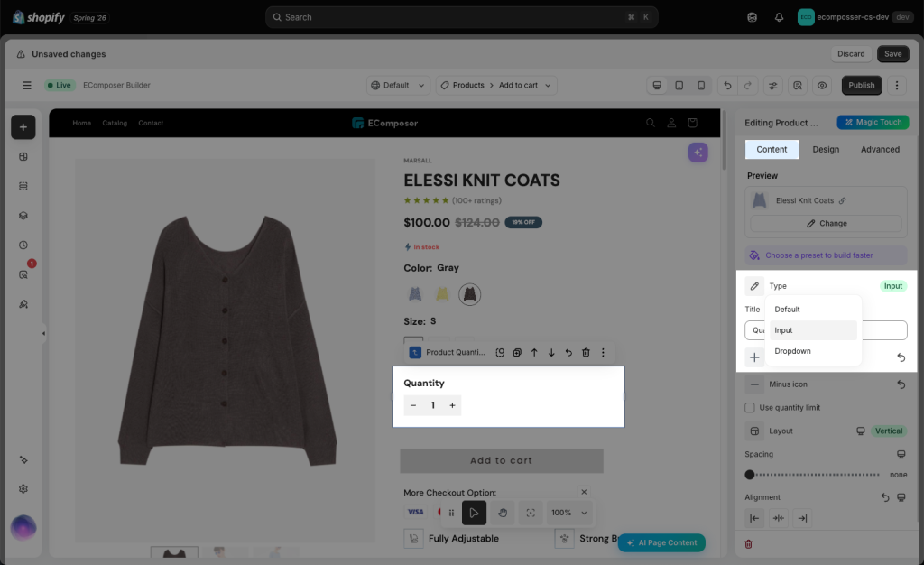
Task: Select the hand pan tool in bottom bar
Action: pyautogui.click(x=503, y=513)
